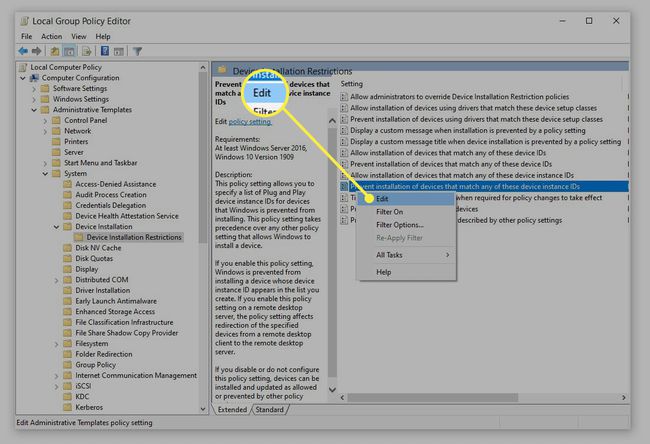Screen dimensions: 650x444
Task: Expand the Software Settings node
Action: (x=34, y=88)
